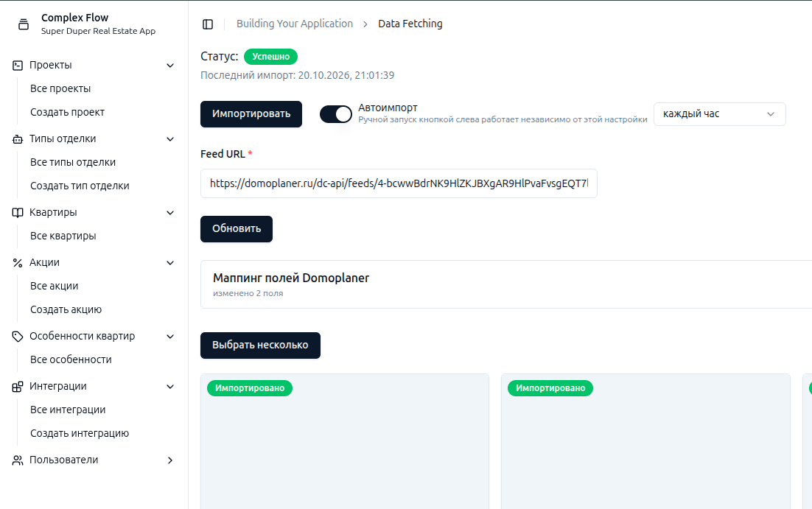Select Создать проект in the sidebar

[67, 113]
